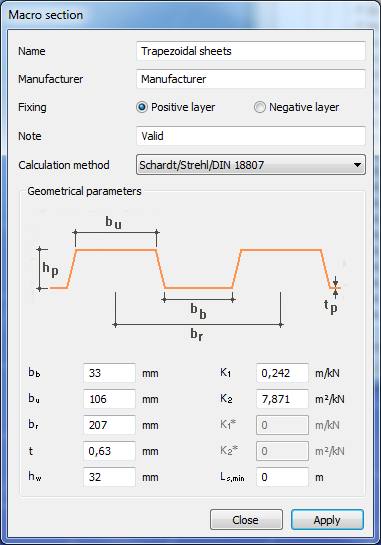The width and height of the screenshot is (381, 545).
Task: Click into the Manufacturer text field
Action: (251, 79)
